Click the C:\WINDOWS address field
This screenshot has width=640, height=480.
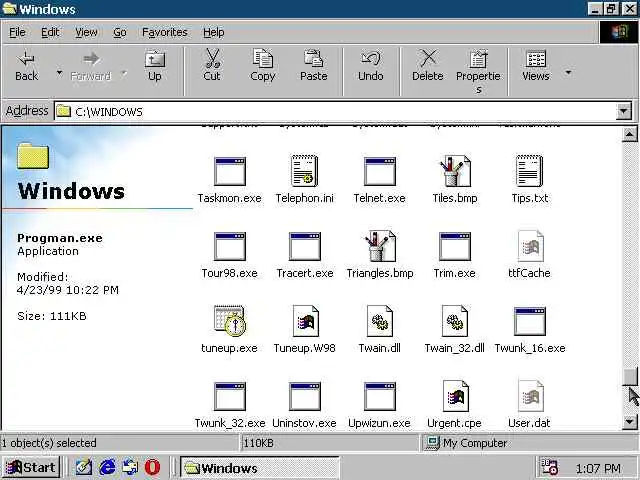(335, 111)
